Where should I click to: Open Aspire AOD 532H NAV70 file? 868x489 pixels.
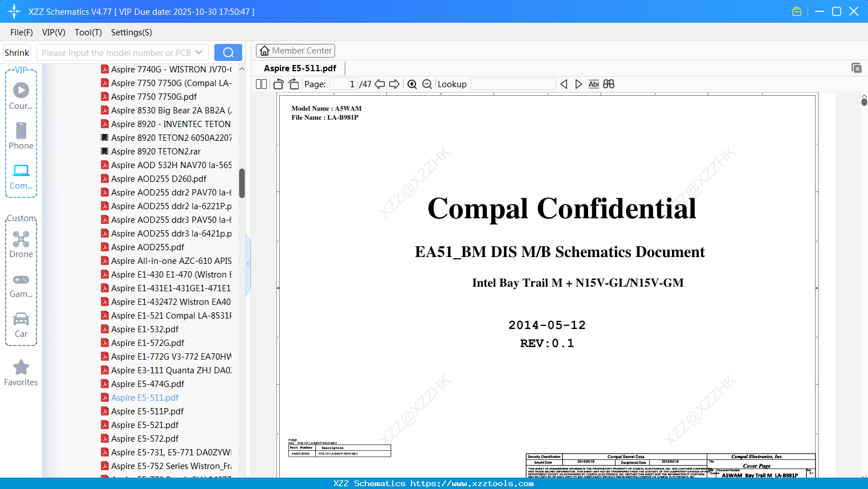point(166,165)
